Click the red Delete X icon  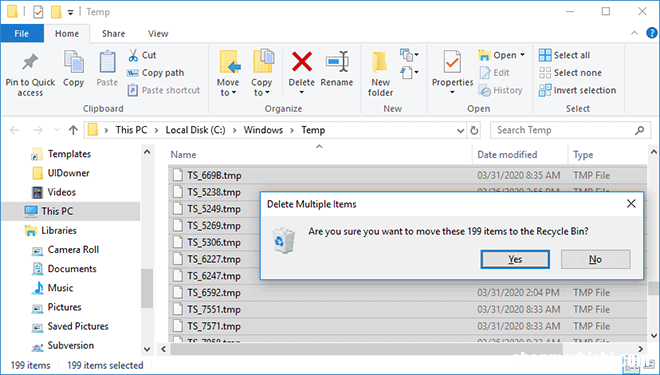click(302, 61)
